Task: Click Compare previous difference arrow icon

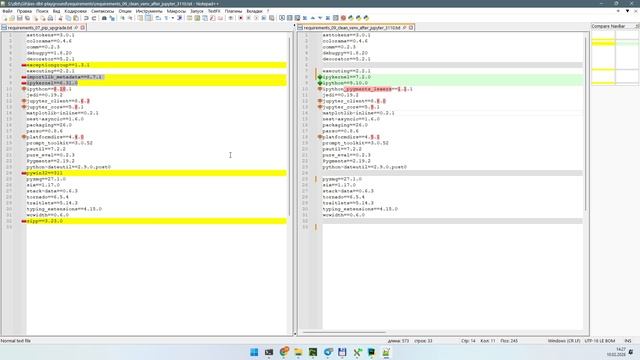Action: (x=313, y=18)
